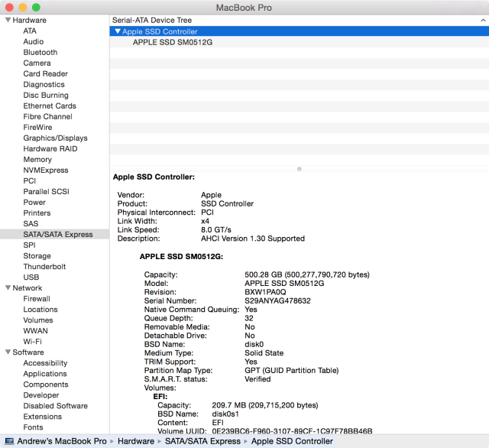The image size is (489, 448).
Task: Select APPLE SSD SM0512G in device tree
Action: [173, 42]
